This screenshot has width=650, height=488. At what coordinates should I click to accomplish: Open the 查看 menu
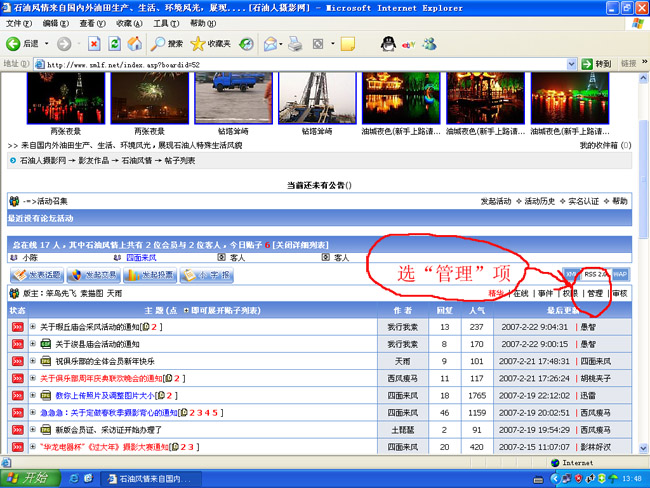click(92, 24)
